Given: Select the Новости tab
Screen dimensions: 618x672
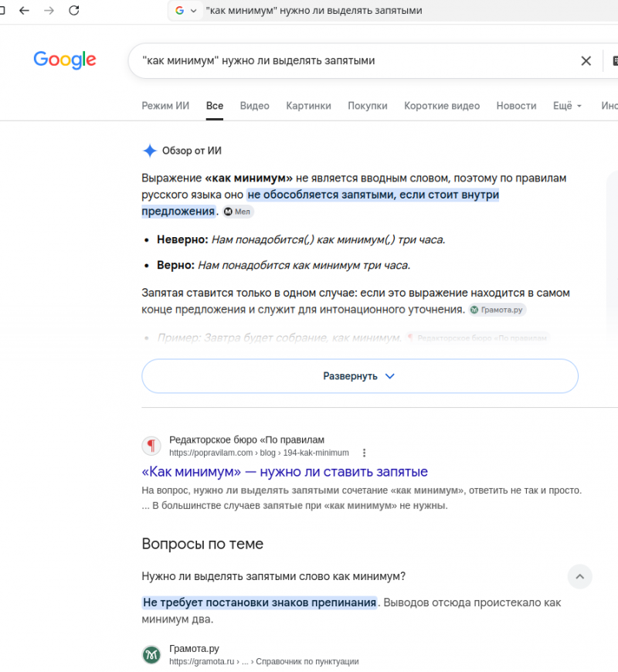Looking at the screenshot, I should pyautogui.click(x=516, y=106).
